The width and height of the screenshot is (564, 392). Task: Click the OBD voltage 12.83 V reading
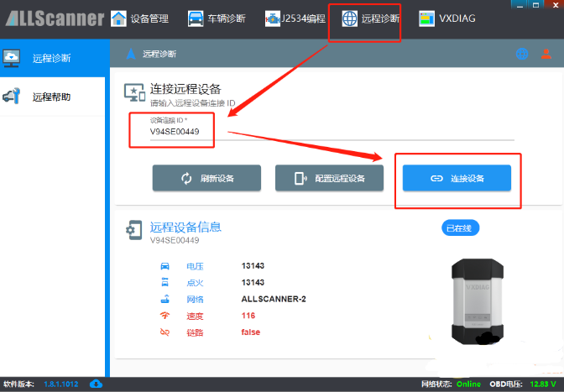click(x=543, y=384)
